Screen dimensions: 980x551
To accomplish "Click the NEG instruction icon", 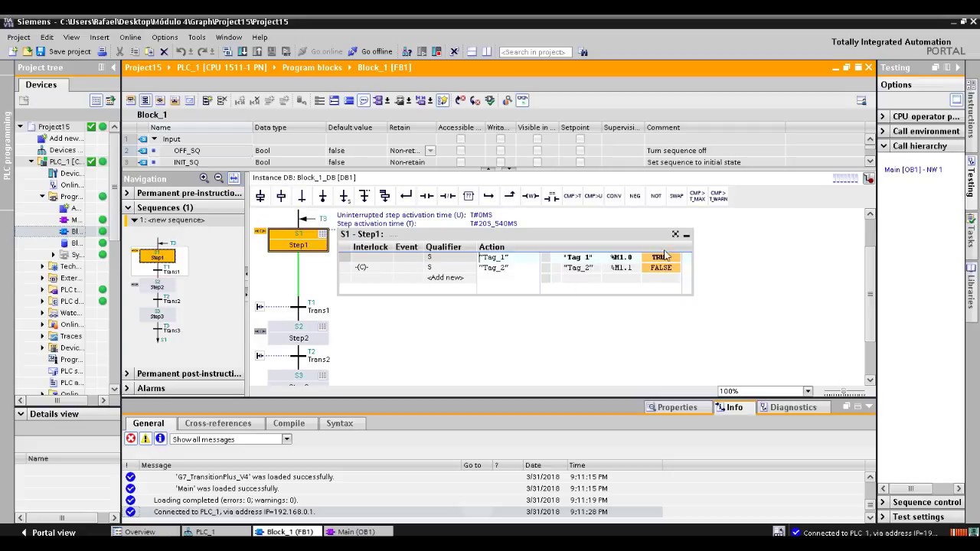I will [635, 197].
